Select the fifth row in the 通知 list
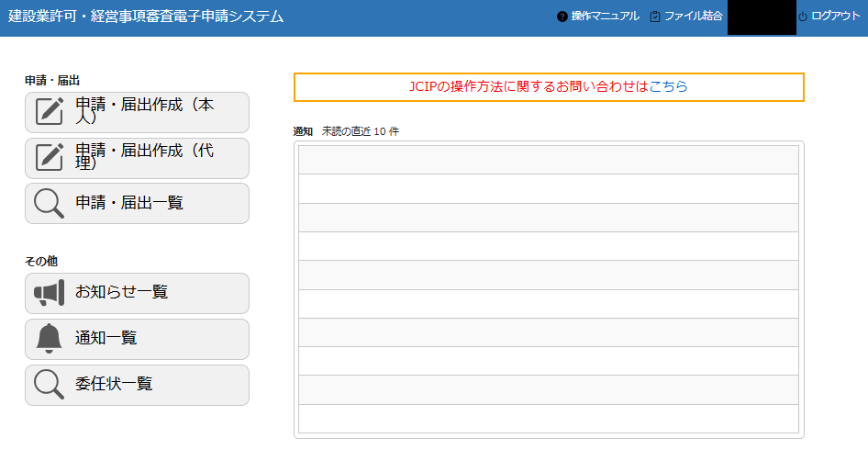 tap(548, 275)
